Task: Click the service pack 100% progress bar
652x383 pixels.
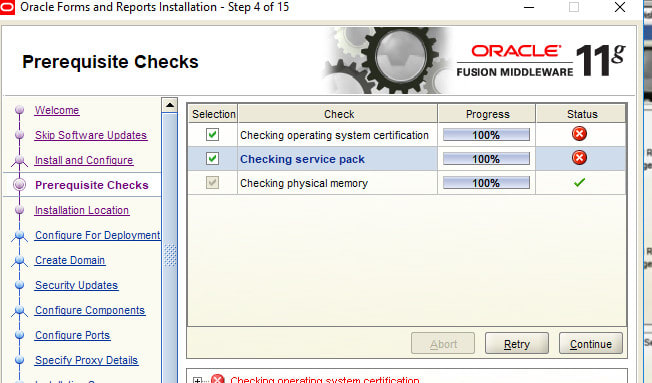Action: pyautogui.click(x=487, y=158)
